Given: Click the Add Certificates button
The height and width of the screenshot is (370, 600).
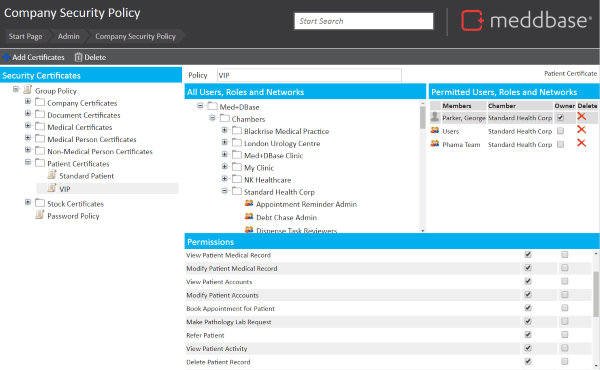Looking at the screenshot, I should point(34,57).
